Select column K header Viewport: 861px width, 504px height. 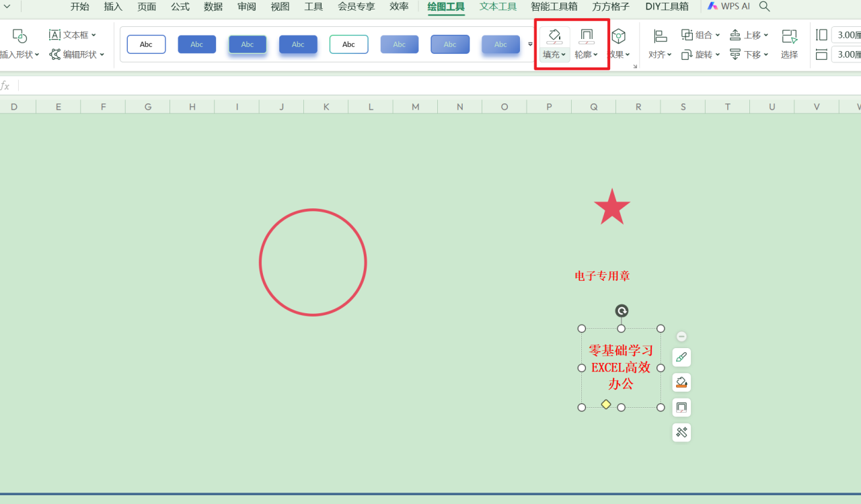coord(326,106)
